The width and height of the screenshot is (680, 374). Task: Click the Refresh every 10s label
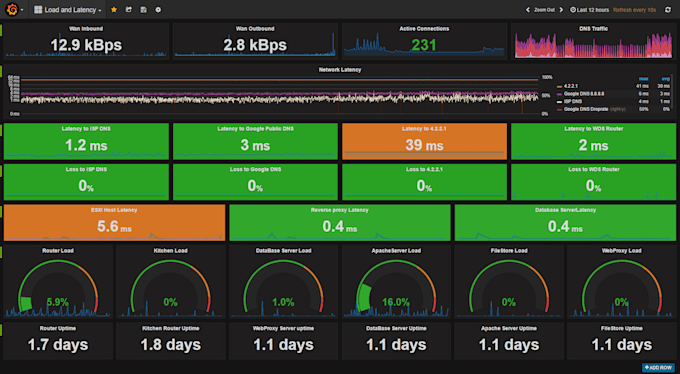pos(634,10)
